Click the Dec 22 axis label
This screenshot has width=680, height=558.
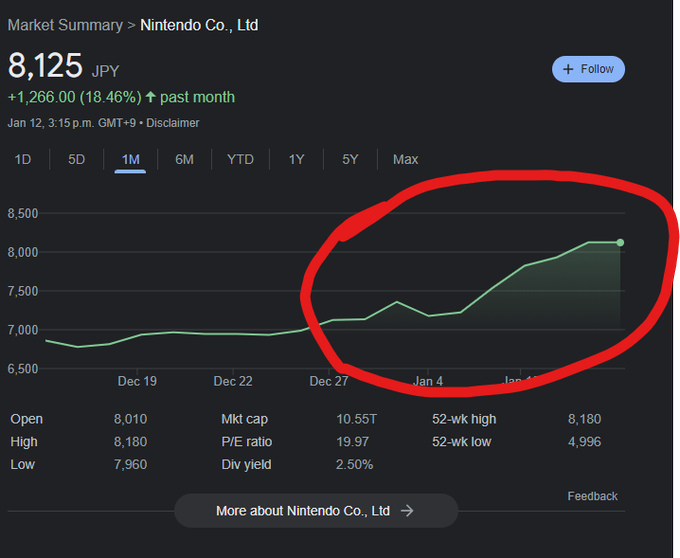[233, 382]
